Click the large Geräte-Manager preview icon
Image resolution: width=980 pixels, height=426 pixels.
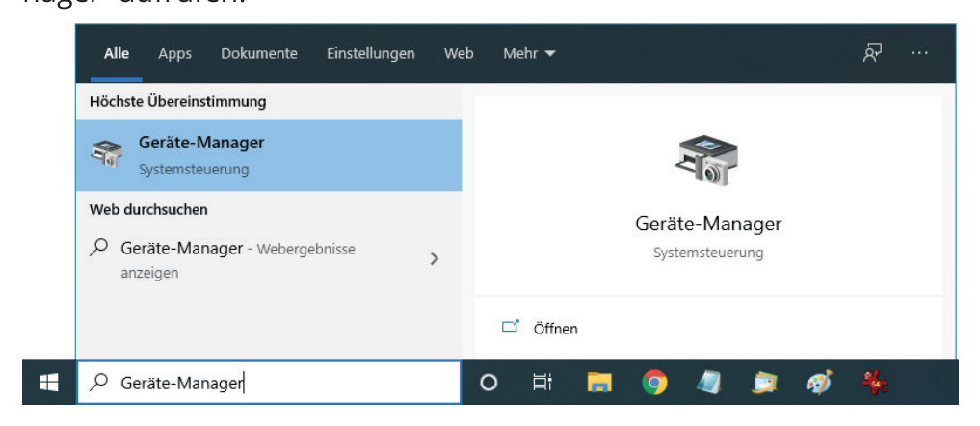[707, 160]
